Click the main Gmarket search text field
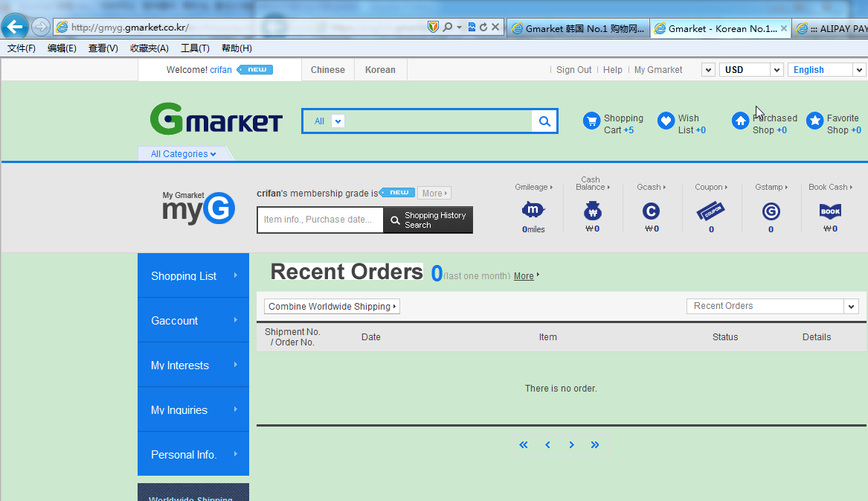This screenshot has height=501, width=868. (438, 121)
